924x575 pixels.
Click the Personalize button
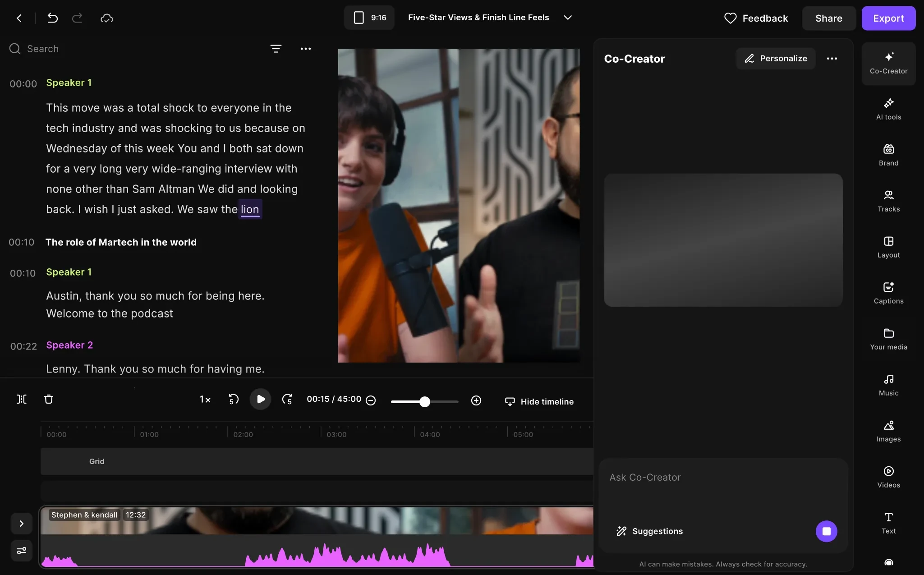coord(776,59)
